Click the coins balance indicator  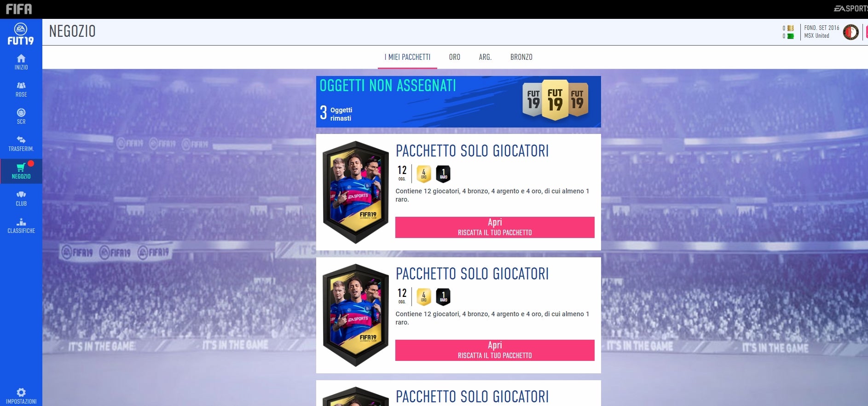coord(788,28)
